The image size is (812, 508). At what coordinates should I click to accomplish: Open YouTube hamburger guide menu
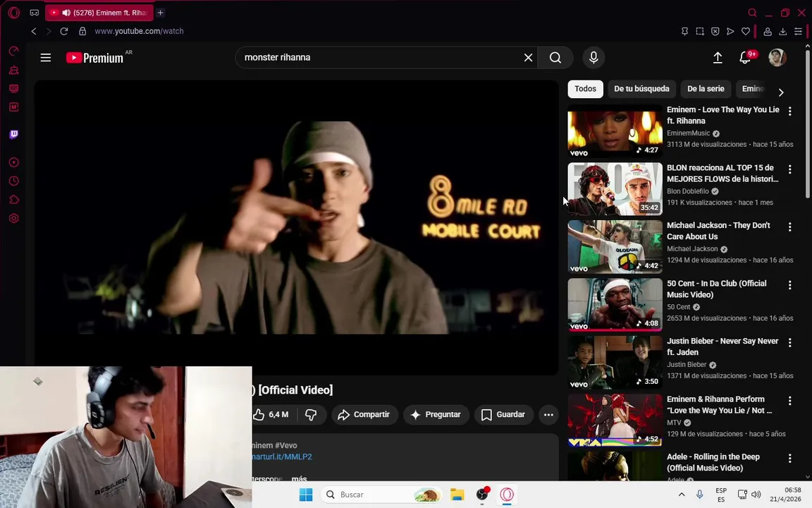click(46, 58)
